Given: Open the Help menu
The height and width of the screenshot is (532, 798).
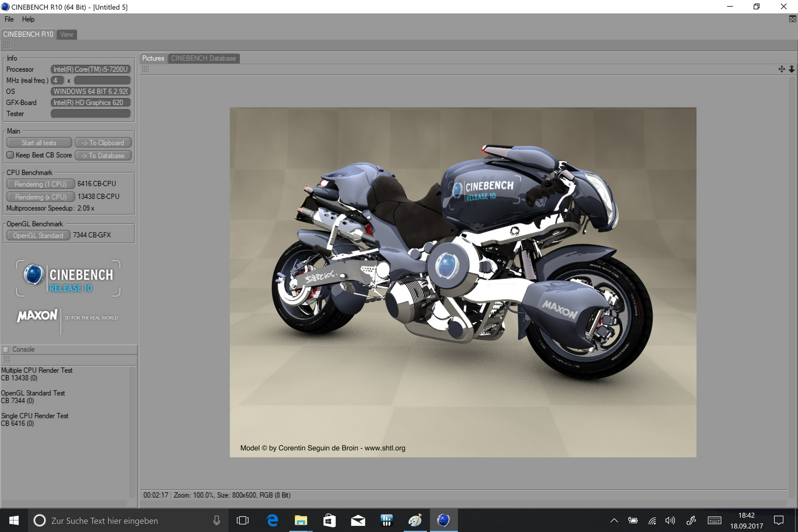Looking at the screenshot, I should click(x=28, y=19).
